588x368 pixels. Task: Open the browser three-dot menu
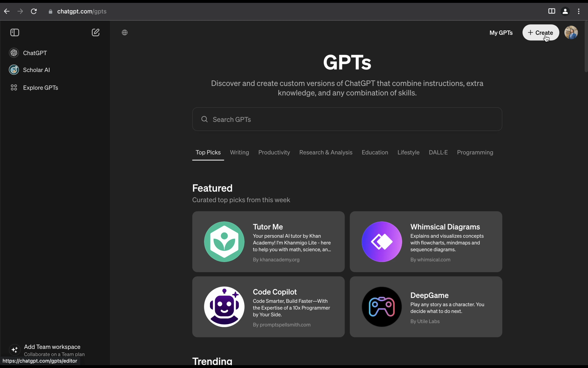click(x=579, y=11)
